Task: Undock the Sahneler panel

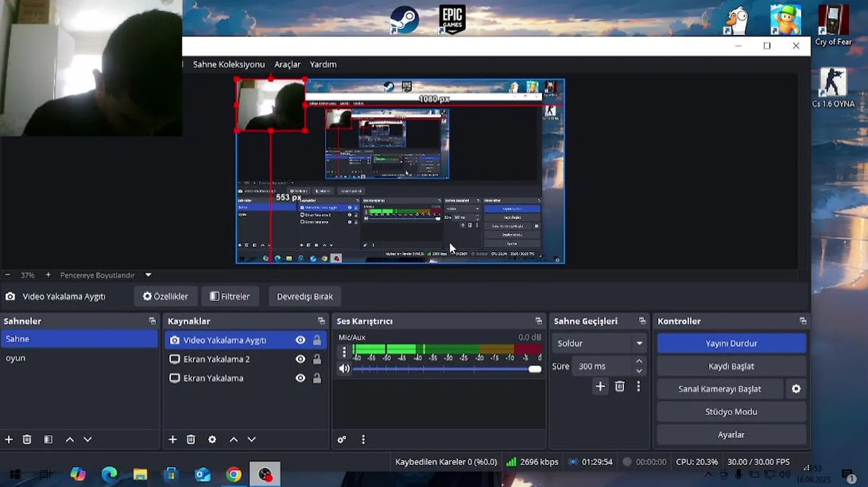Action: 152,321
